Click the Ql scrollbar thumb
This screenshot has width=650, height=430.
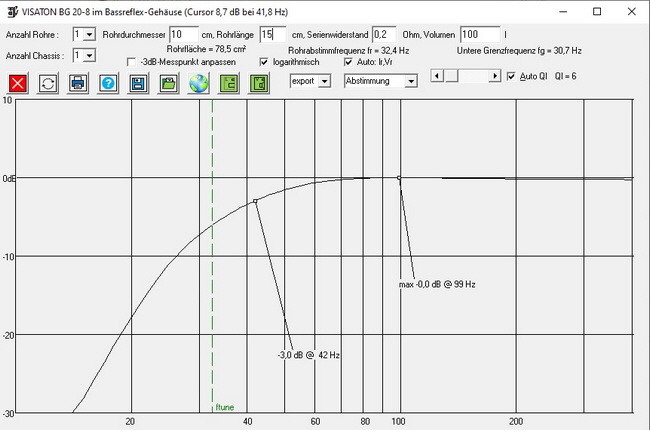click(451, 76)
